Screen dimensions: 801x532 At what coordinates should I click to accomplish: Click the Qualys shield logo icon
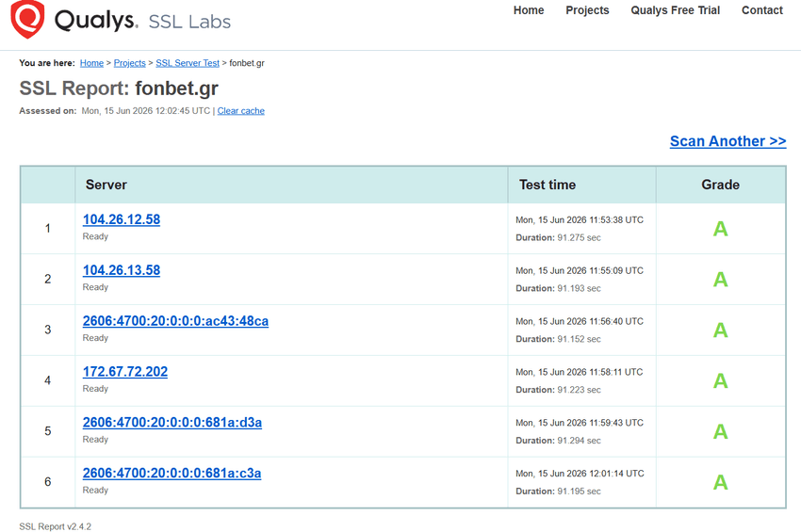pyautogui.click(x=27, y=19)
